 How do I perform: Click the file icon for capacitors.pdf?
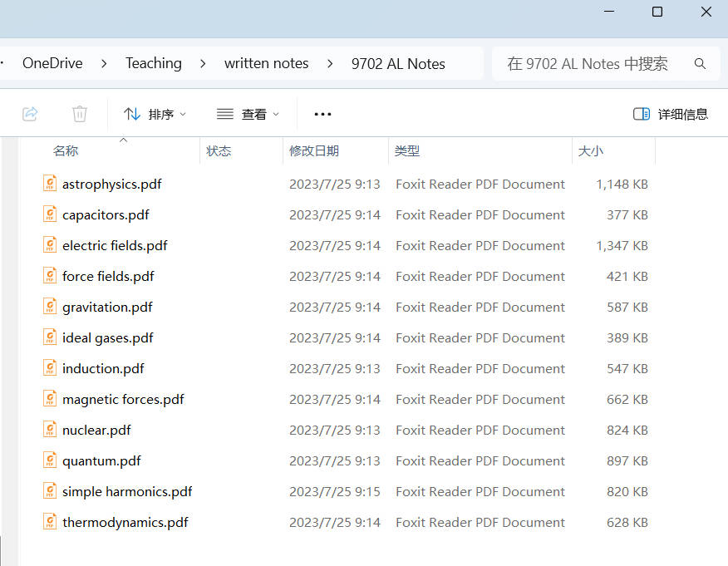point(50,214)
